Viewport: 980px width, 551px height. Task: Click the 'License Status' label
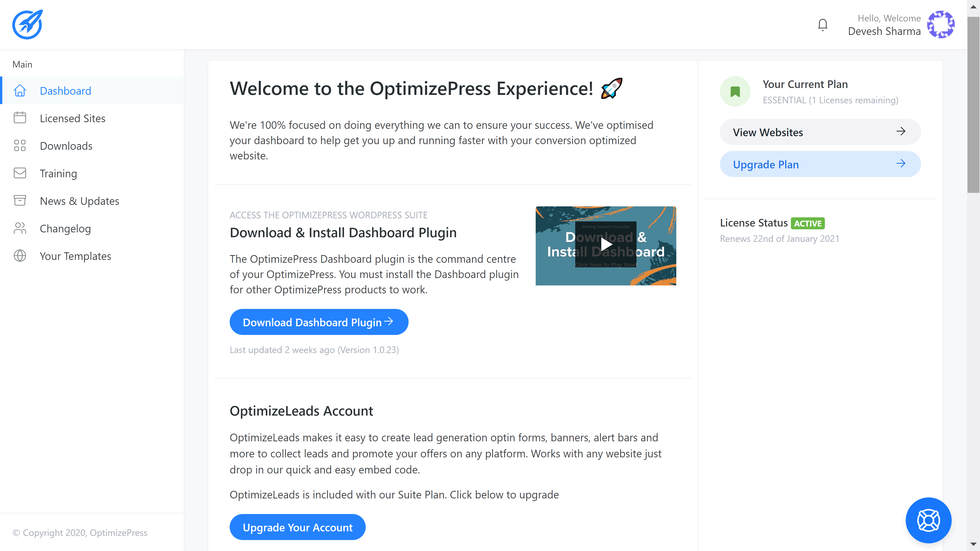(754, 223)
